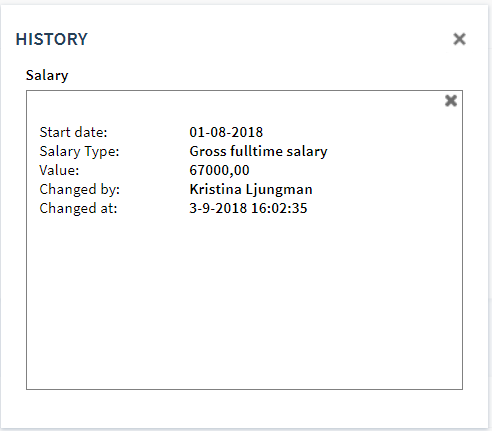This screenshot has width=492, height=431.
Task: Click the word Kristina in Changed by
Action: click(x=215, y=189)
